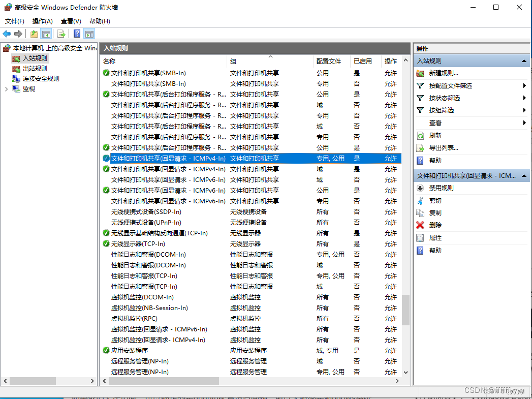The height and width of the screenshot is (399, 532).
Task: Click the root node 本地计算机 上的高级安全
Action: click(x=54, y=48)
